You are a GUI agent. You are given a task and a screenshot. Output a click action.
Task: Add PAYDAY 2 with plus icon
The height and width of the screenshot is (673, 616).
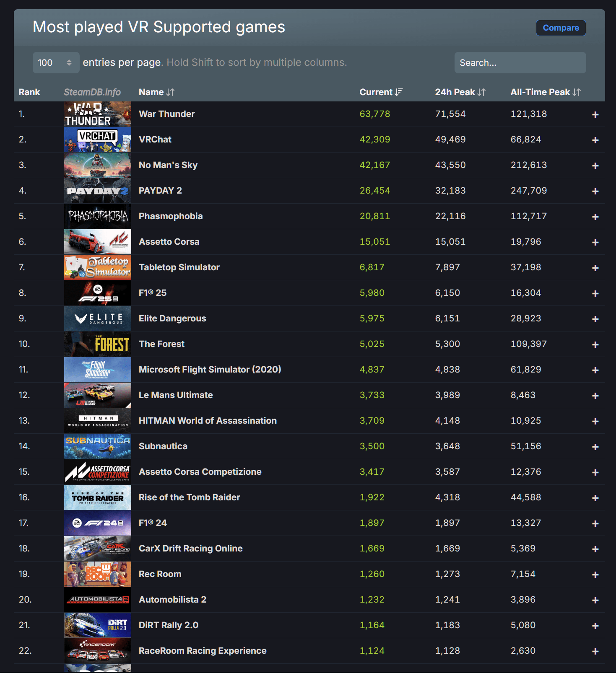coord(595,191)
